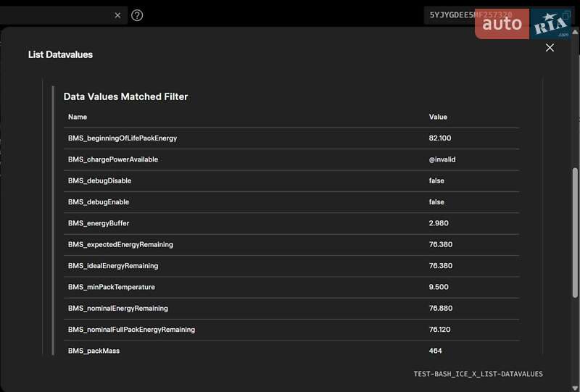Click BMS_expectedEnergyRemaining entry

point(120,245)
